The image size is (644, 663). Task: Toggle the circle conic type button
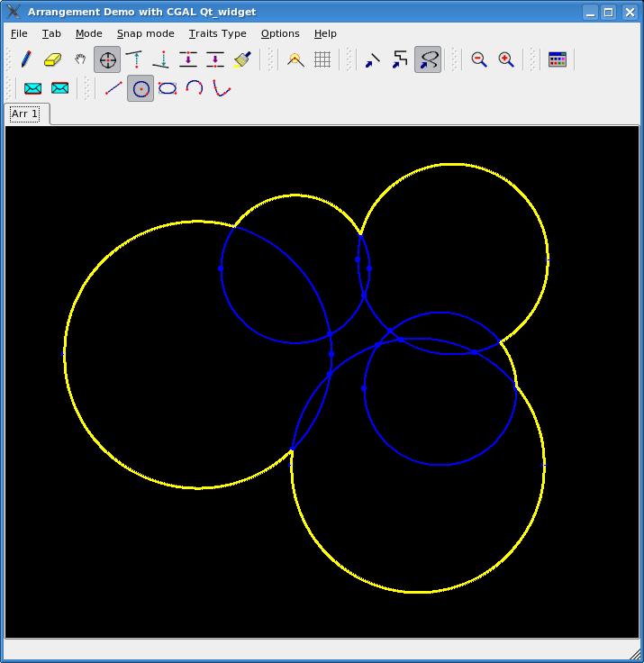coord(141,88)
